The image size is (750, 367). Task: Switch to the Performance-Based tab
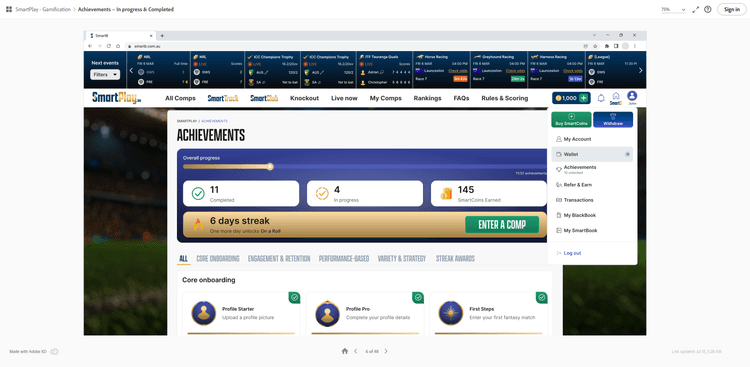coord(344,259)
